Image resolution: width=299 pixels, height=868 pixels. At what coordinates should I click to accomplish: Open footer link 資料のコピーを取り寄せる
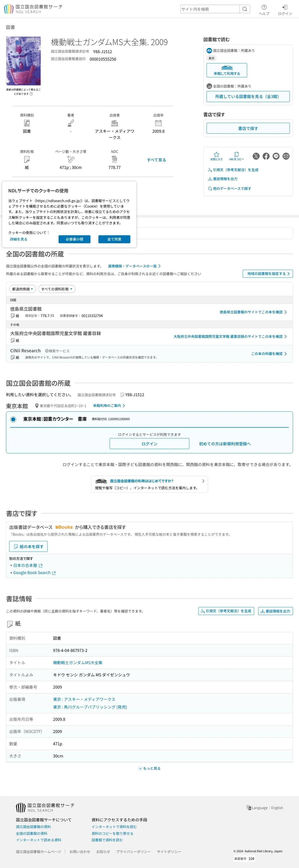click(x=112, y=833)
